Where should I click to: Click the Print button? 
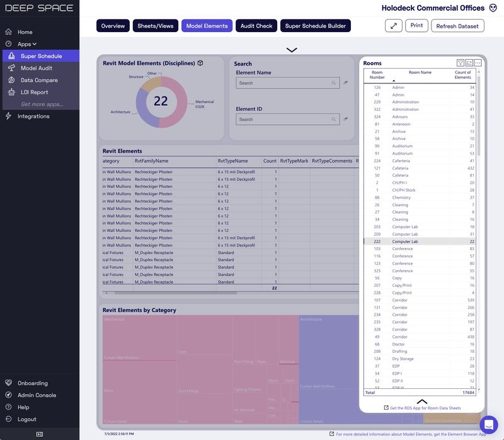tap(416, 25)
